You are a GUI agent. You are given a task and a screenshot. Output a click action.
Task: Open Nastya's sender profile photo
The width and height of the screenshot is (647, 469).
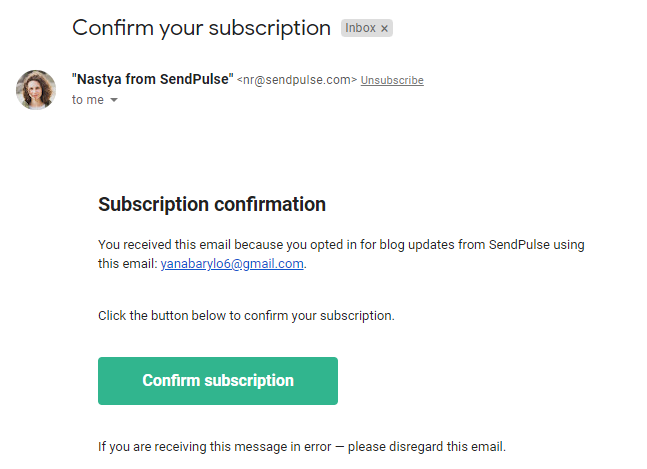(36, 90)
